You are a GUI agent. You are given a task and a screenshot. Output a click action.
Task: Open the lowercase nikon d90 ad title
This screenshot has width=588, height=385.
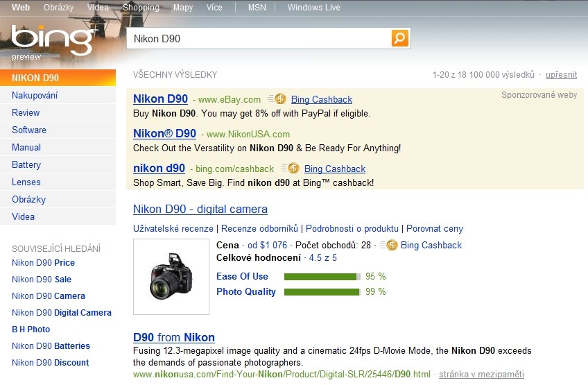pyautogui.click(x=159, y=168)
